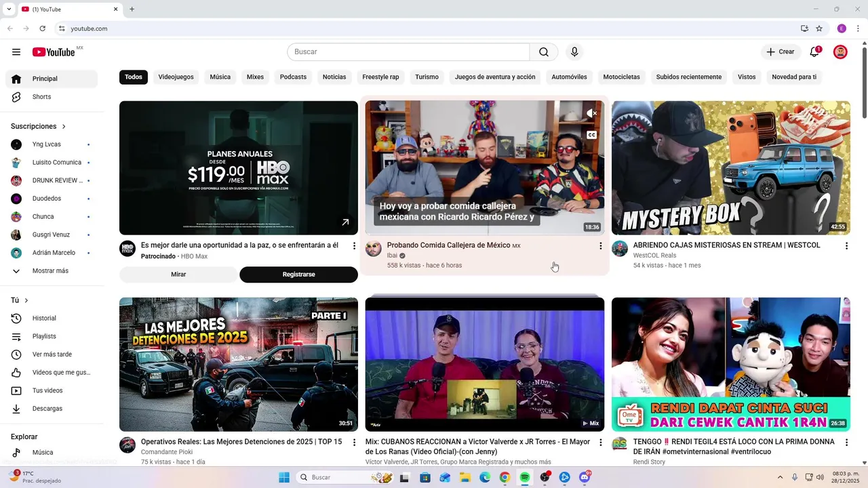Open the tab search dropdown
The image size is (868, 488).
click(9, 9)
